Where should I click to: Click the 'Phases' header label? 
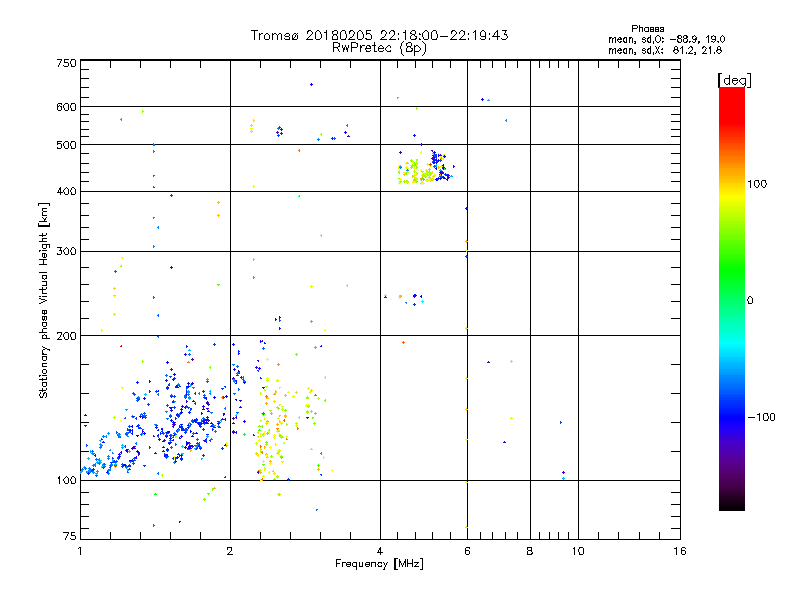pyautogui.click(x=647, y=29)
